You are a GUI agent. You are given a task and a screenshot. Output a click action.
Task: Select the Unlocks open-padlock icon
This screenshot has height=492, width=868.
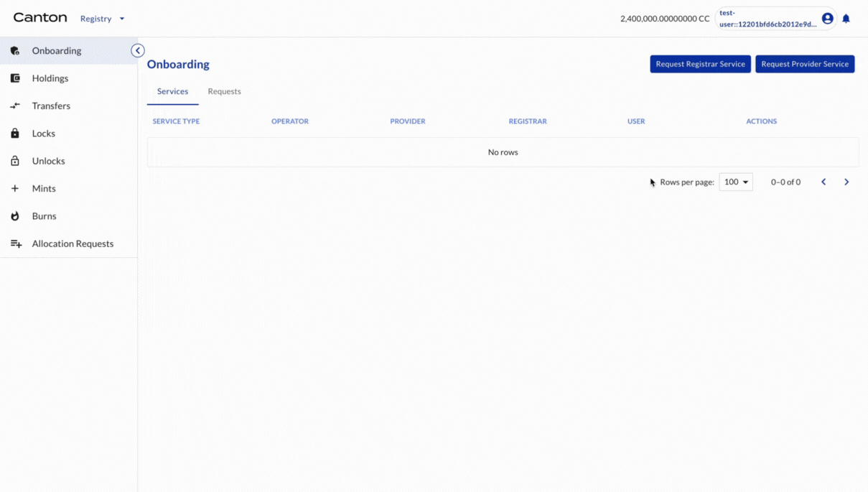coord(15,160)
